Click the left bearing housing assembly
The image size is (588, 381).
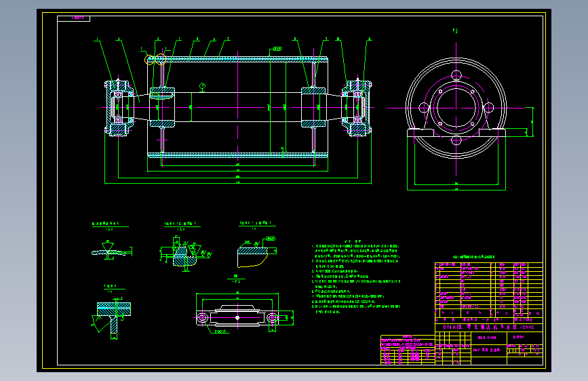click(119, 108)
